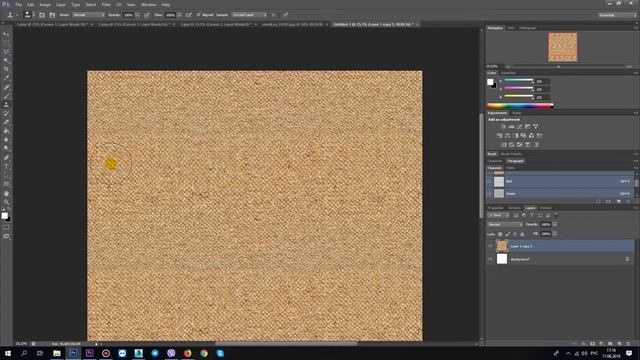Select the Path Selection tool
The height and width of the screenshot is (360, 640).
pyautogui.click(x=6, y=176)
